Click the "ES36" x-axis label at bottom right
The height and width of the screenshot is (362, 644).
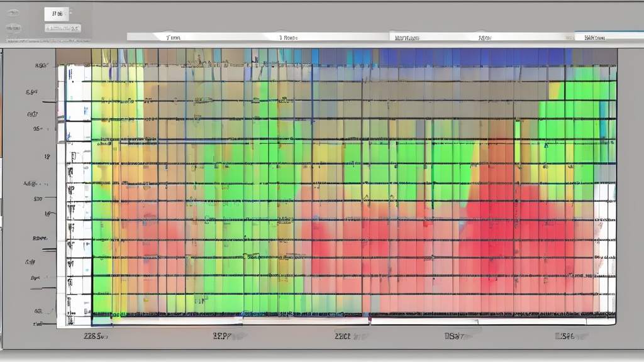(x=568, y=336)
